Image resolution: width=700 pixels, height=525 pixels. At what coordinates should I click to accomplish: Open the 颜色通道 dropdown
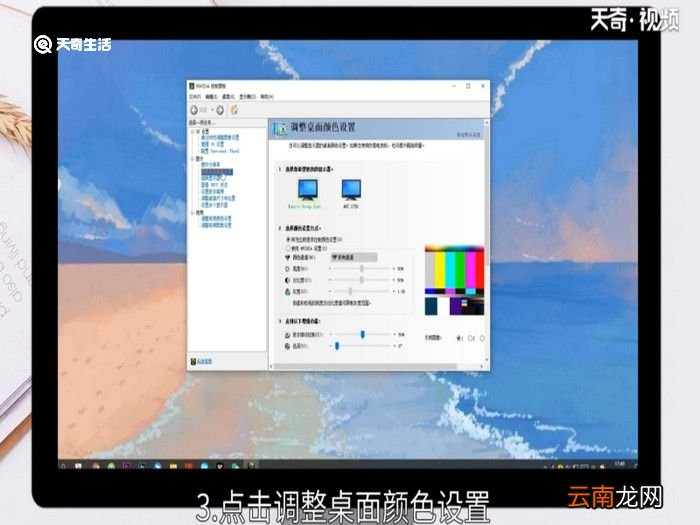354,257
